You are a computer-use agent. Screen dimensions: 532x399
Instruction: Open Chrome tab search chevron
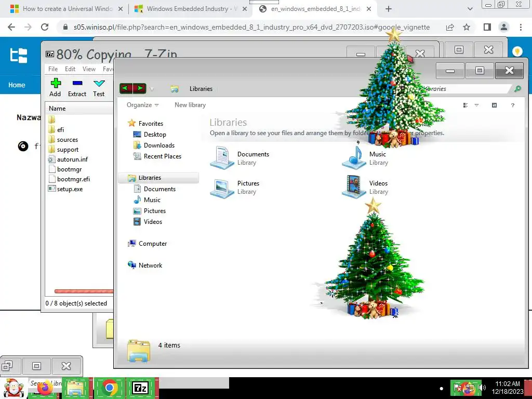click(x=470, y=9)
